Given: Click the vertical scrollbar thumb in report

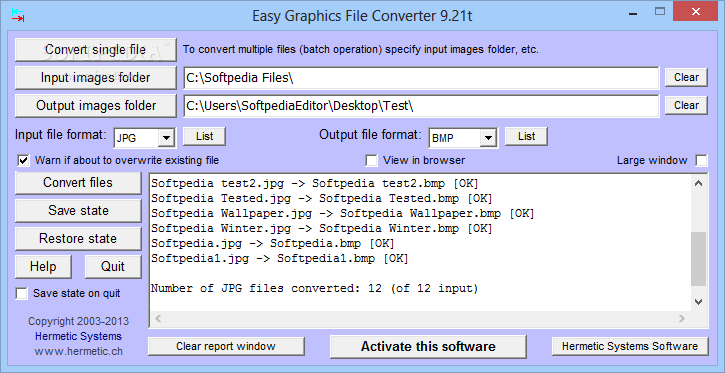Looking at the screenshot, I should (x=699, y=259).
